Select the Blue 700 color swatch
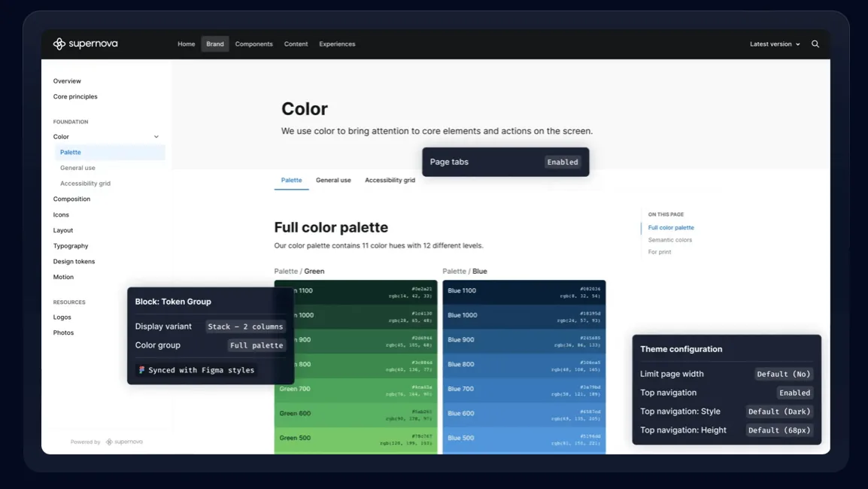868x489 pixels. [524, 389]
